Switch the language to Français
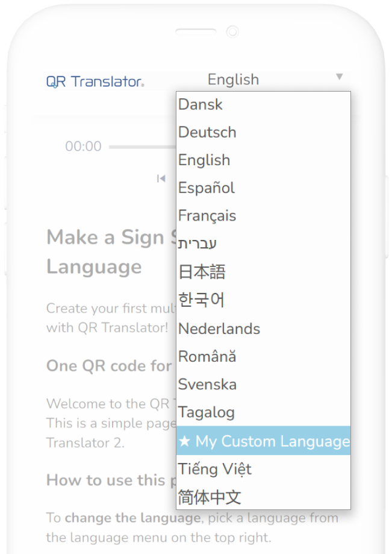This screenshot has width=392, height=554. coord(207,215)
